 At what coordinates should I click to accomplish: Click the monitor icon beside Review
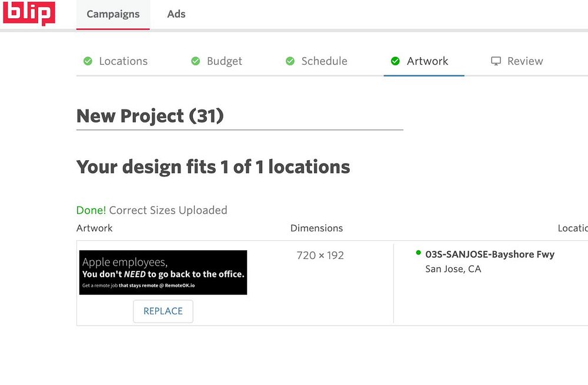(x=496, y=61)
